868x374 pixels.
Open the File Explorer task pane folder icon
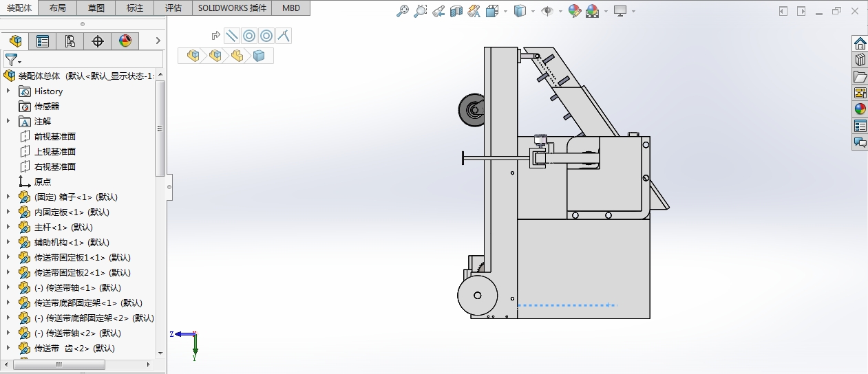click(860, 76)
